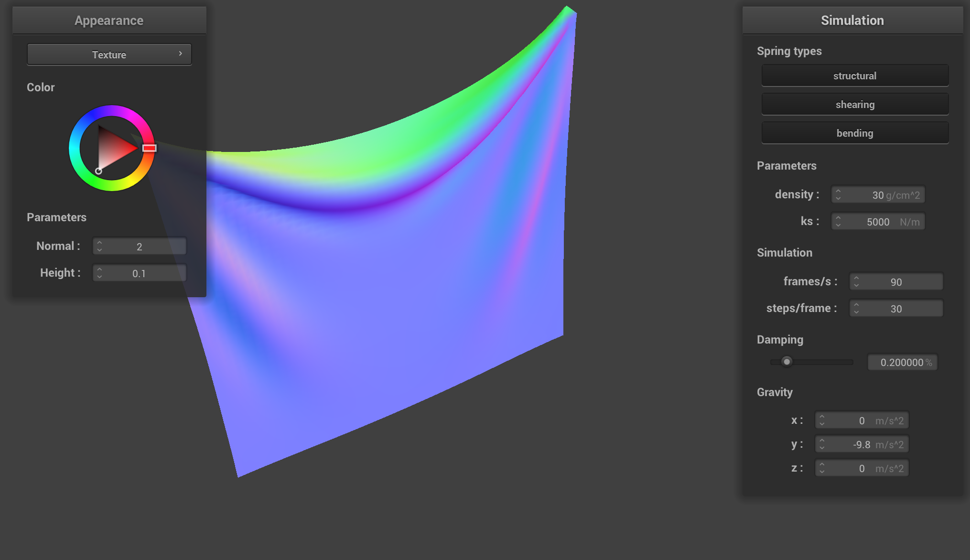Click the ks spring constant field
Image resolution: width=970 pixels, height=560 pixels.
coord(878,221)
